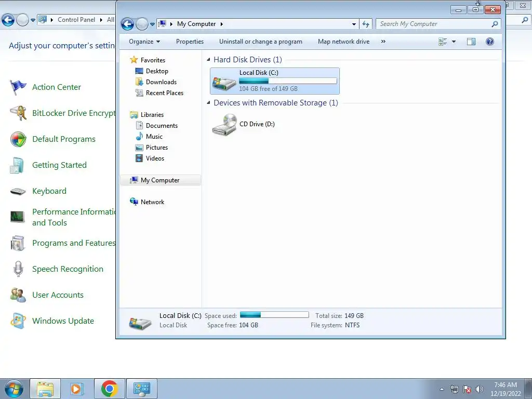Toggle the preview pane

click(x=471, y=42)
